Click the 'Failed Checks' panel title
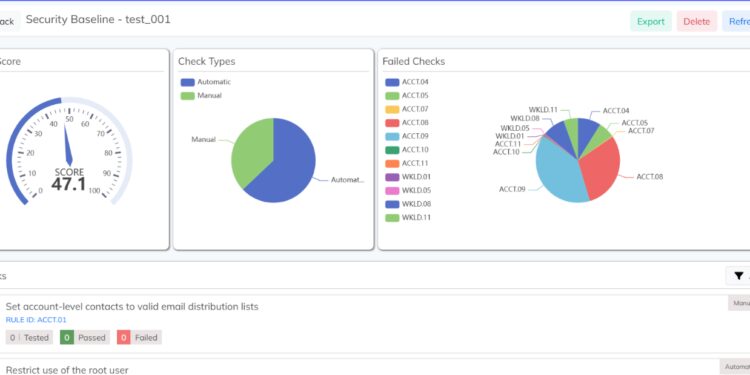Viewport: 750px width, 375px height. click(413, 61)
